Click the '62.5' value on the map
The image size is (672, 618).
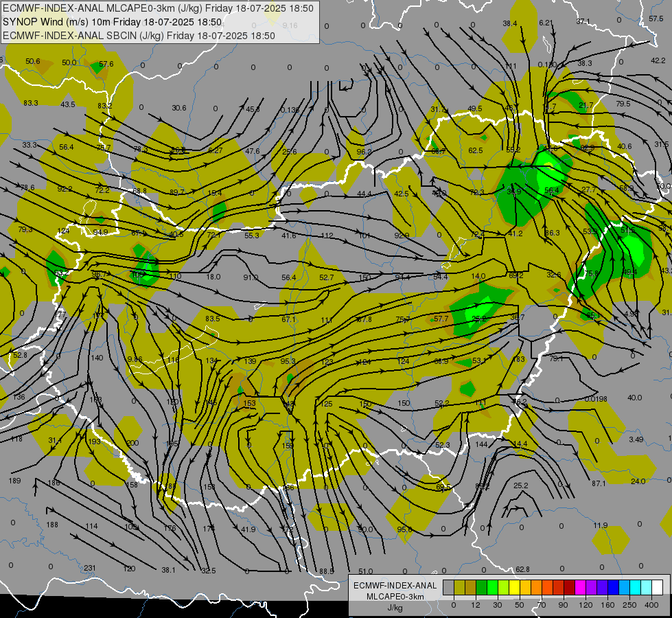click(476, 150)
